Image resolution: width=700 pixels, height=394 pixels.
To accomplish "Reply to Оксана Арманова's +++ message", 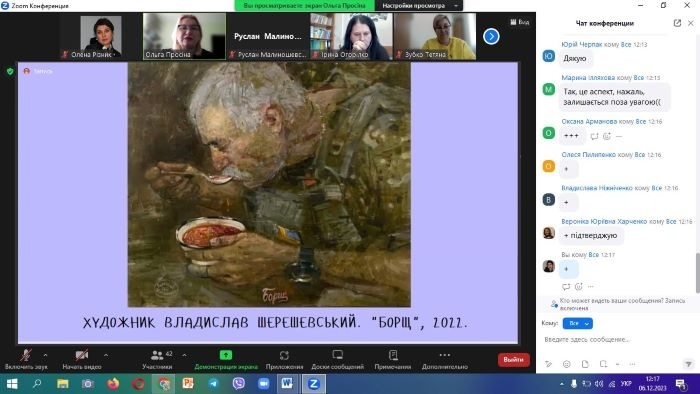I will click(x=594, y=137).
